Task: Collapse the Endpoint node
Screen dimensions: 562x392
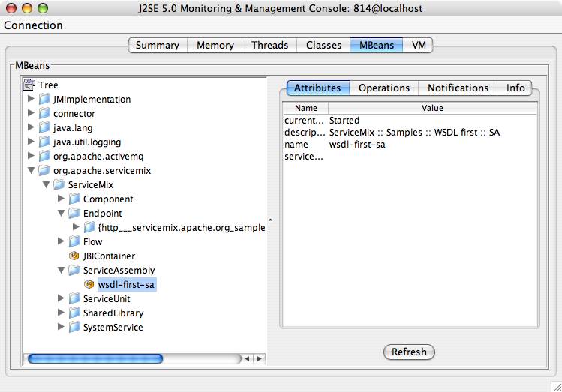Action: (x=61, y=214)
